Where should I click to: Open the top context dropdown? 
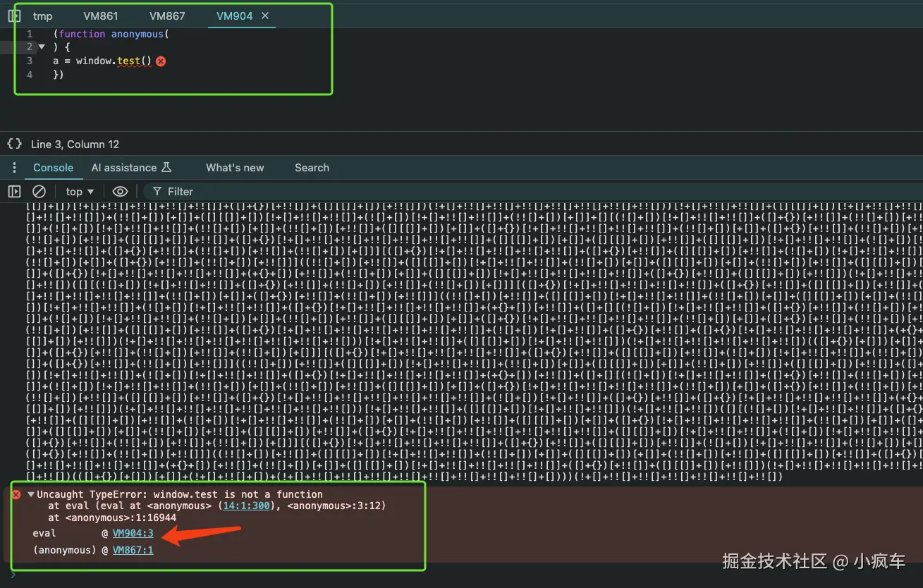[80, 191]
